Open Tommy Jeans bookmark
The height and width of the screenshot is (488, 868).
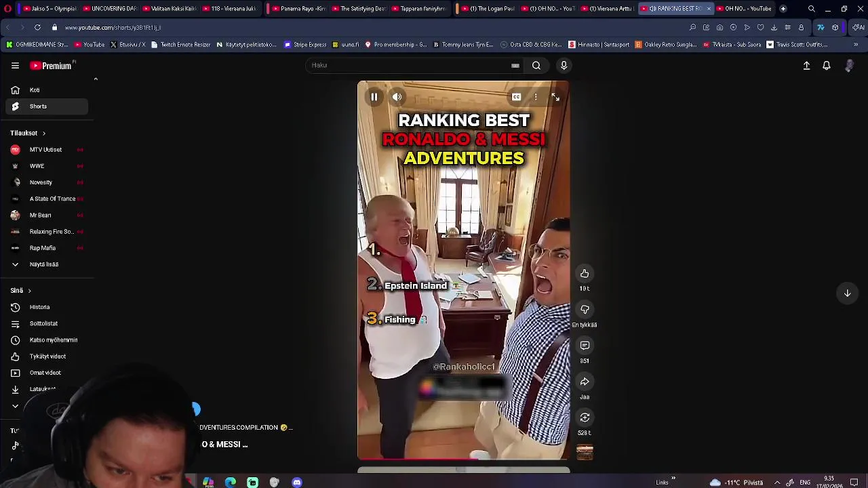point(463,45)
